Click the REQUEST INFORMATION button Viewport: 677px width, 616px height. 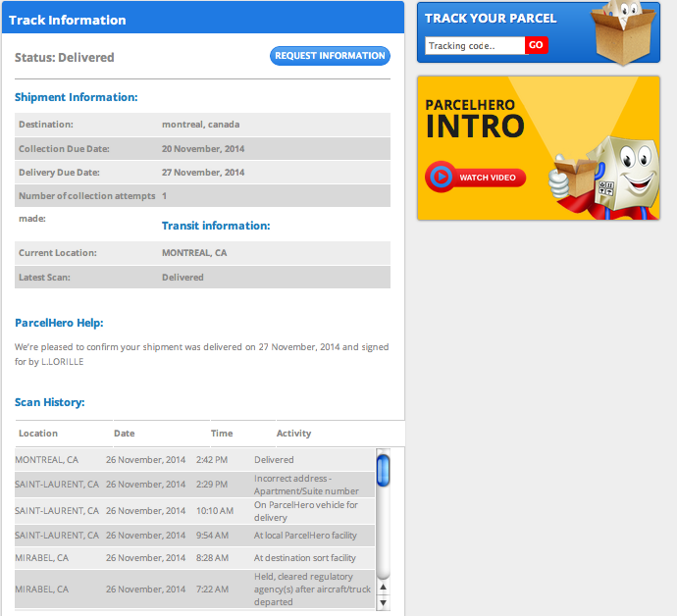pyautogui.click(x=330, y=56)
